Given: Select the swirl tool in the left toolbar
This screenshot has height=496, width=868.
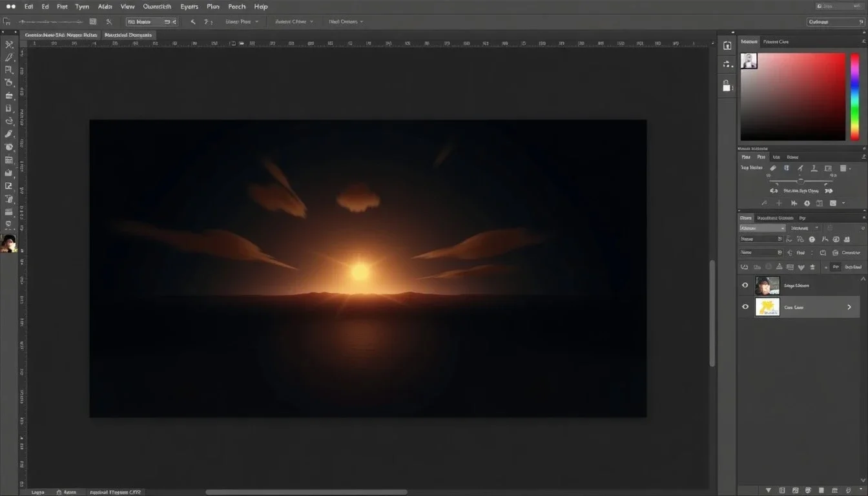Looking at the screenshot, I should coord(9,121).
